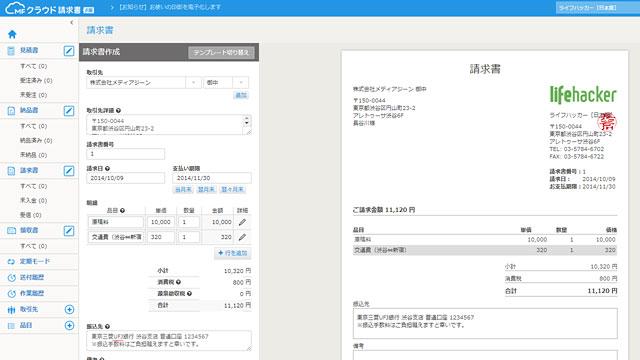Open the お知らせ announcement link in header
640x360 pixels.
click(x=170, y=7)
